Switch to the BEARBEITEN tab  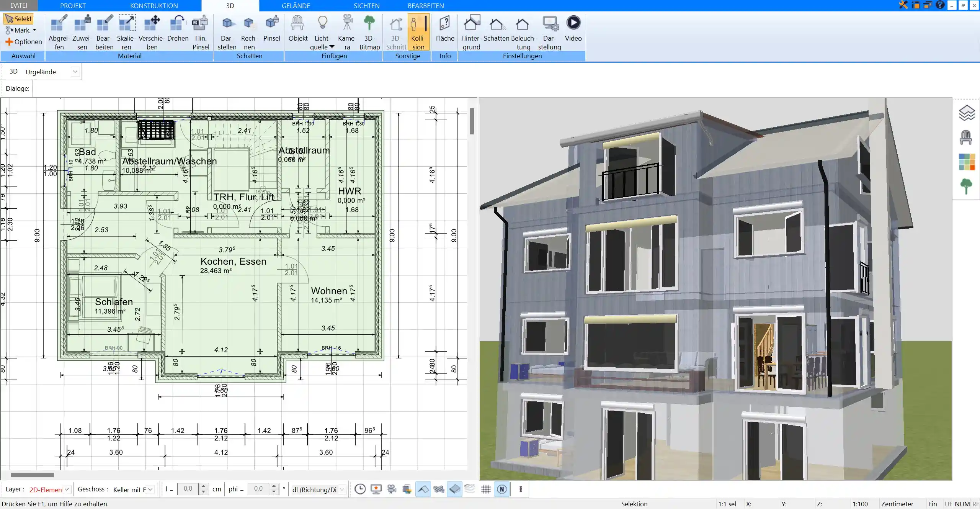426,5
